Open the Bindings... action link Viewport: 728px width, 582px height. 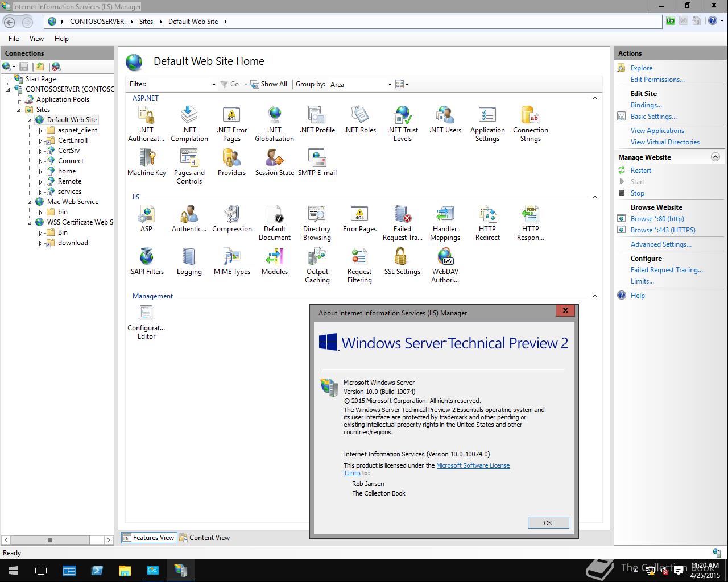[646, 105]
